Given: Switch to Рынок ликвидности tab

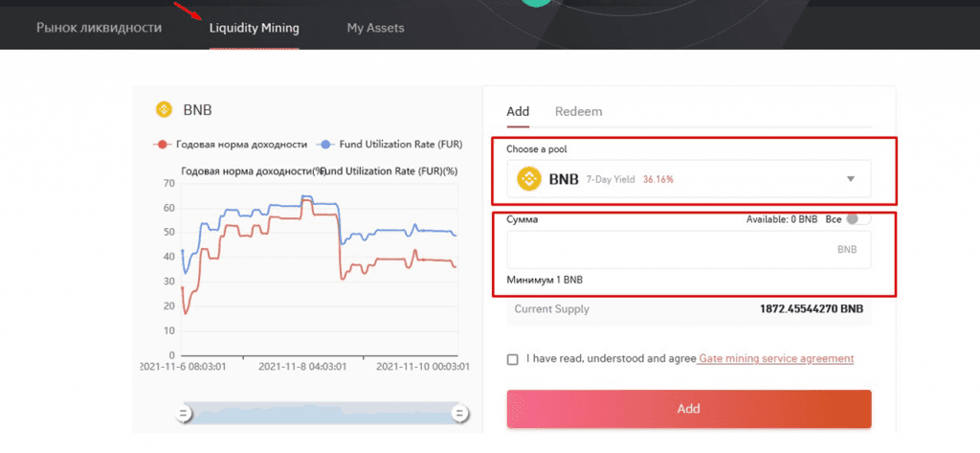Looking at the screenshot, I should (x=99, y=28).
